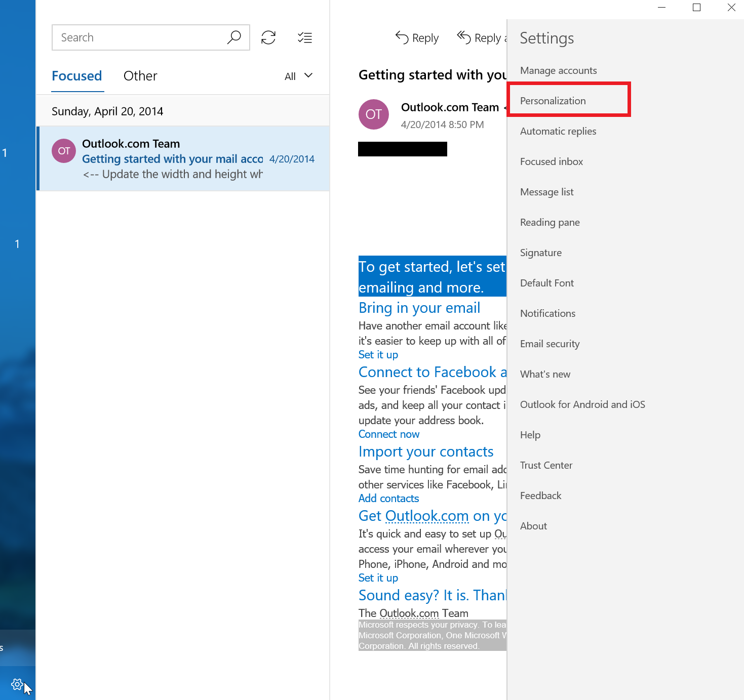Click the Get Outlook.com on your phone link
The width and height of the screenshot is (744, 700).
pos(433,516)
